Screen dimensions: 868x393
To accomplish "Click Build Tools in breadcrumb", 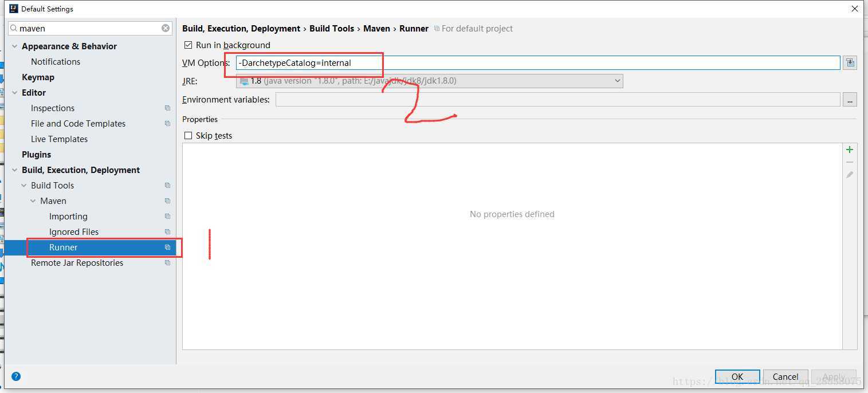I will coord(332,29).
